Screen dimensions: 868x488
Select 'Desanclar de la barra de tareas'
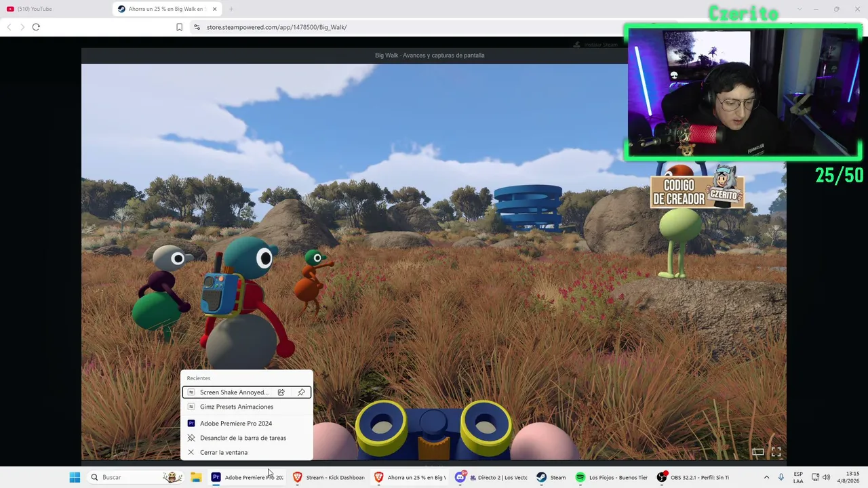(243, 438)
